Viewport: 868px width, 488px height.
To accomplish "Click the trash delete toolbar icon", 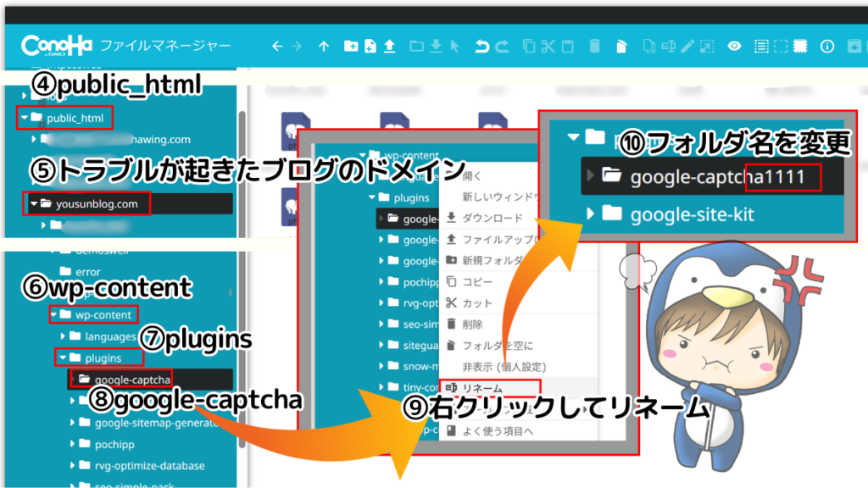I will pos(594,46).
